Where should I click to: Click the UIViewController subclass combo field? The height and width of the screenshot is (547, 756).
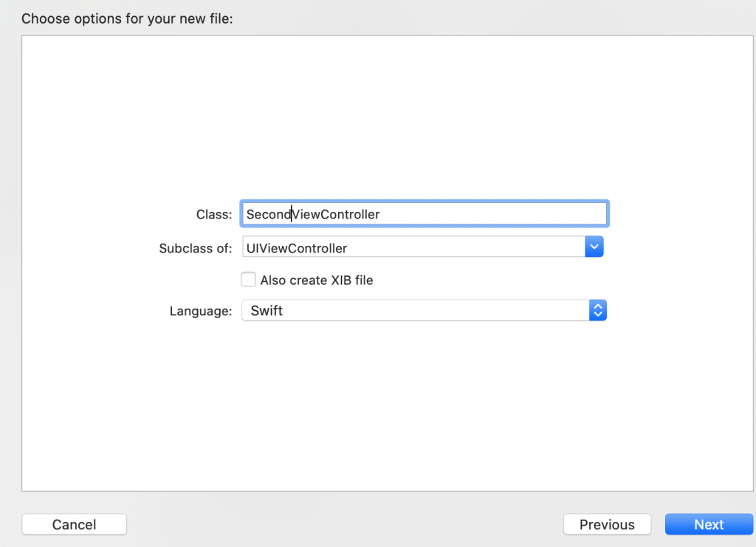(413, 248)
